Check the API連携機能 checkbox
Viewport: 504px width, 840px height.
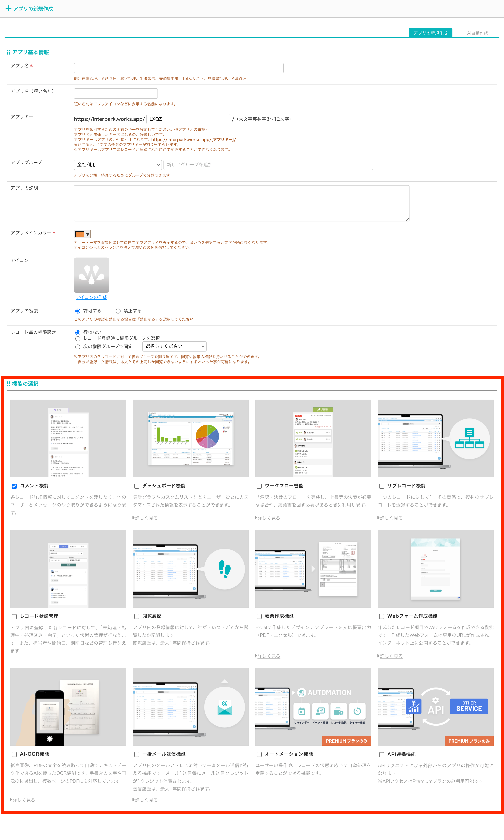382,754
